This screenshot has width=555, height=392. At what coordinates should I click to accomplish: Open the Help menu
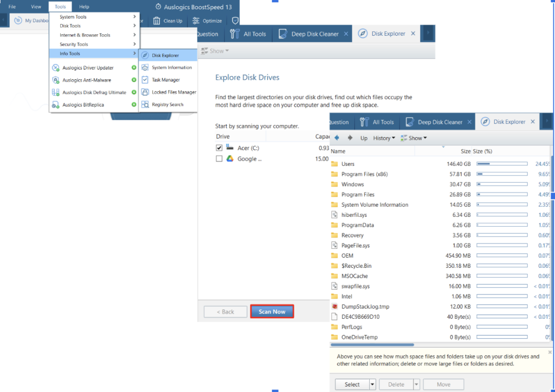tap(84, 7)
